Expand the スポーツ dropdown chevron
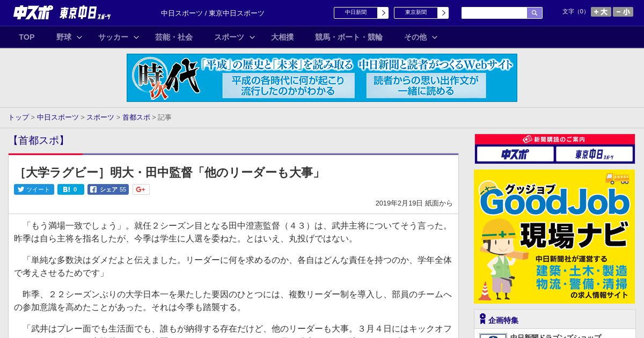This screenshot has width=644, height=338. (252, 37)
